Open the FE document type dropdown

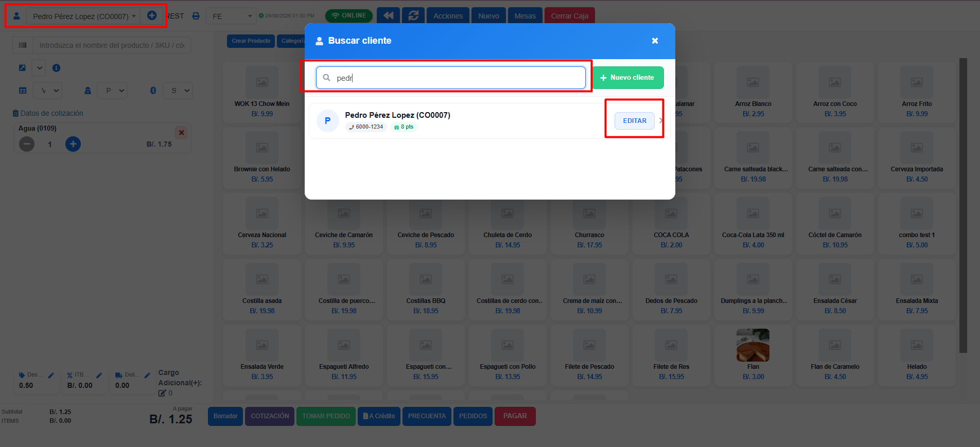click(x=231, y=16)
